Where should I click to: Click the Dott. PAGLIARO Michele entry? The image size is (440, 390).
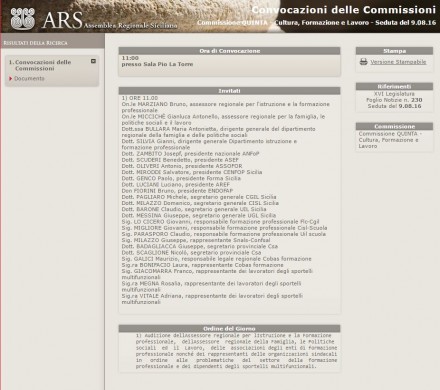pyautogui.click(x=199, y=197)
